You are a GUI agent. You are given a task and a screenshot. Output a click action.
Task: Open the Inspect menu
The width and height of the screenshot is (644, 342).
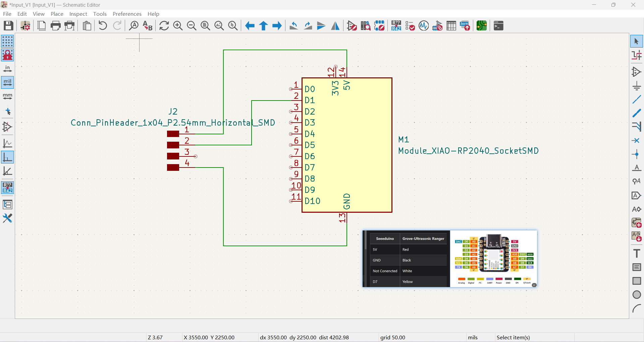pyautogui.click(x=78, y=14)
